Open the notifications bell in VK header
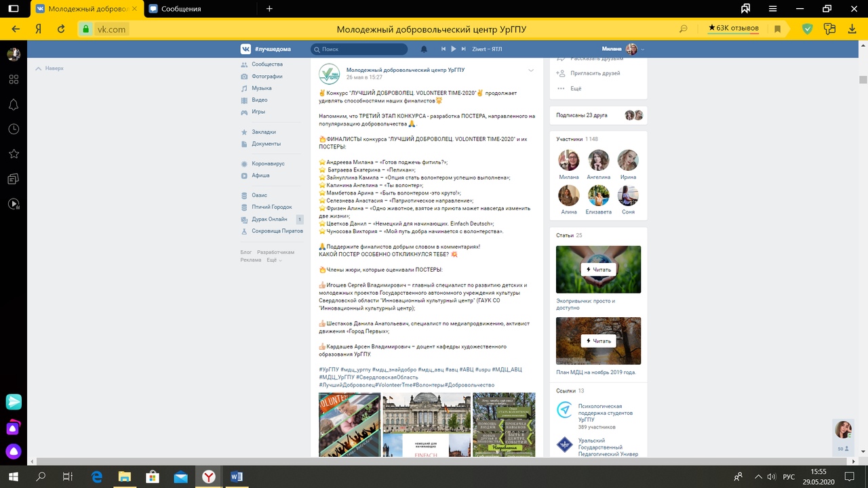Image resolution: width=868 pixels, height=488 pixels. coord(425,49)
